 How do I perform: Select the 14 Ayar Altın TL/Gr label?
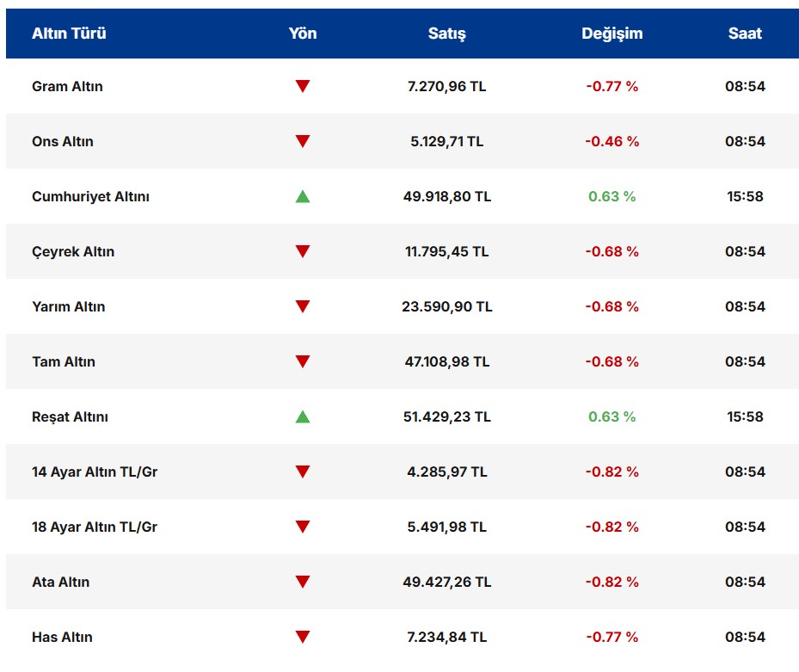coord(95,472)
